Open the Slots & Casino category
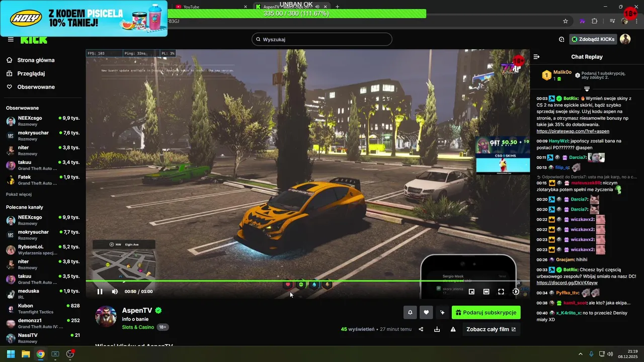The width and height of the screenshot is (644, 362). click(x=138, y=327)
